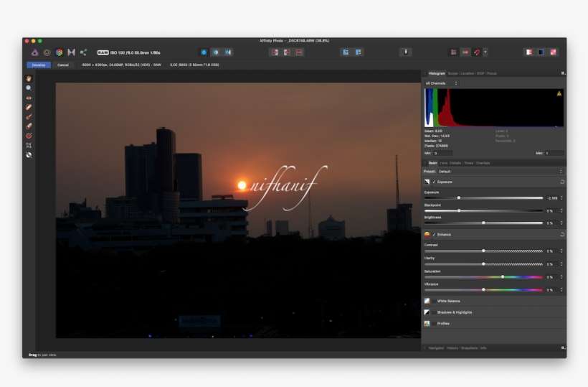Open the Tone Mapping persona icon
This screenshot has height=387, width=588.
click(x=71, y=52)
